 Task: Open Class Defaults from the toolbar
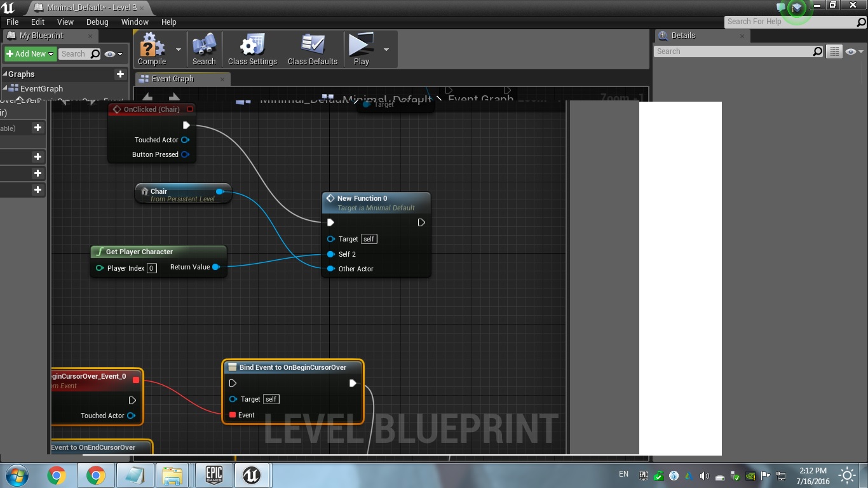click(312, 50)
